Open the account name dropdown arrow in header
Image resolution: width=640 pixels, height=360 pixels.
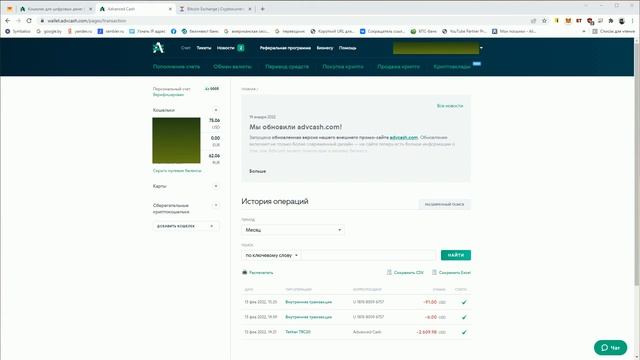[481, 48]
